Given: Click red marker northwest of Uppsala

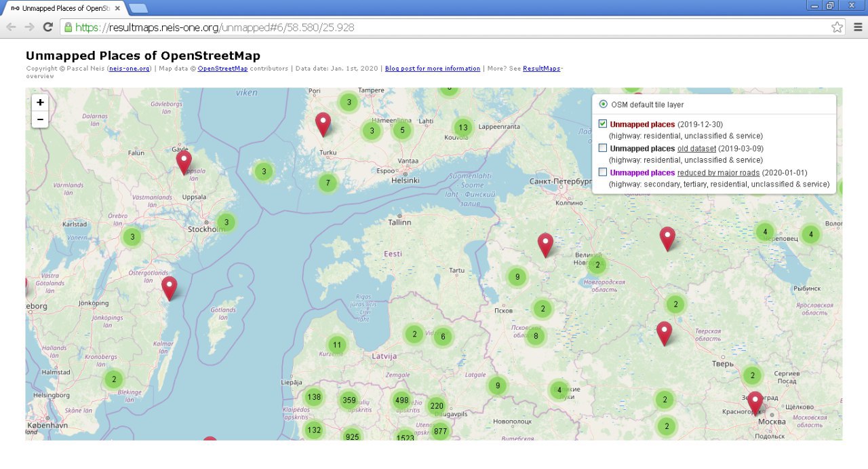Looking at the screenshot, I should pyautogui.click(x=184, y=163).
